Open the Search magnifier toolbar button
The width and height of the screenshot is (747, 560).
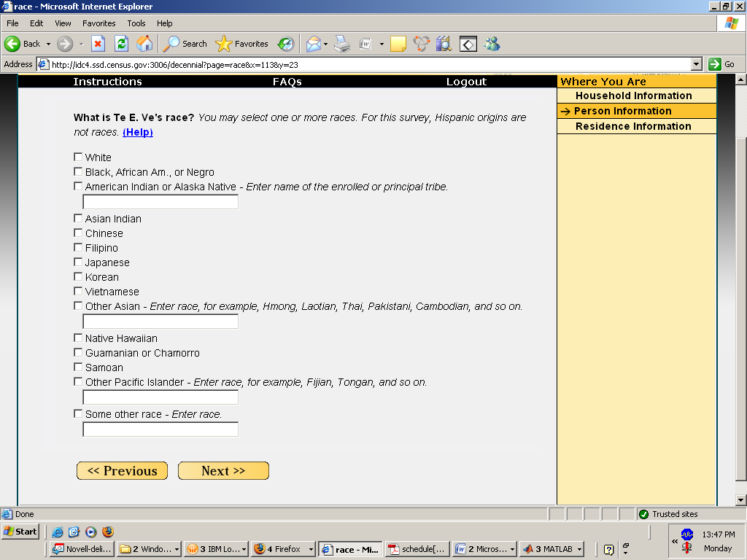tap(185, 44)
